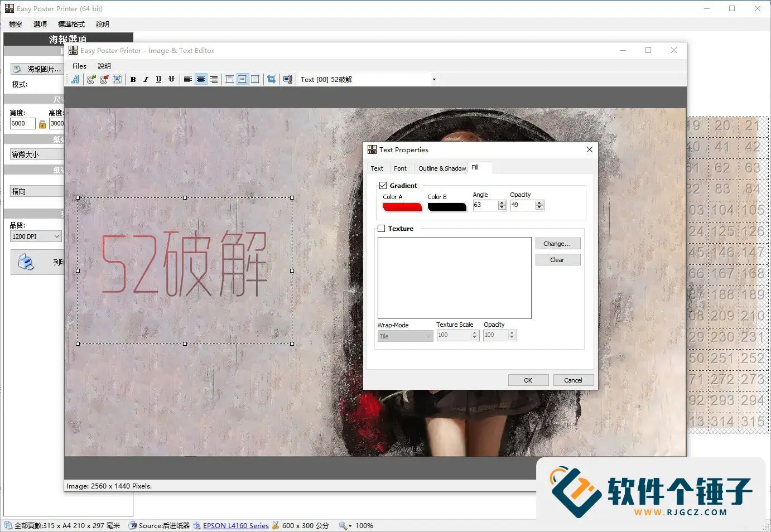Select the Add Text tool (blue A icon)

tap(76, 79)
